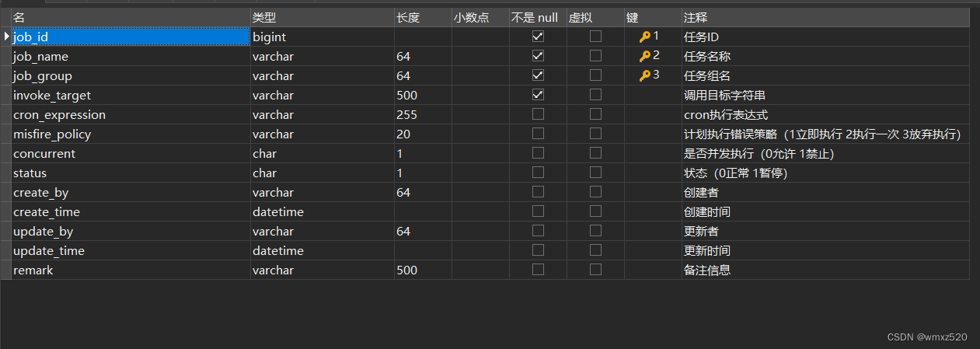This screenshot has width=980, height=349.
Task: Click the 创建者 comment cell
Action: click(825, 192)
